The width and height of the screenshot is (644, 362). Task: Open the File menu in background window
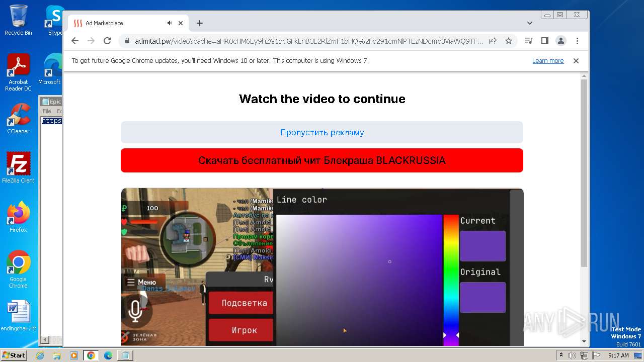(x=47, y=111)
